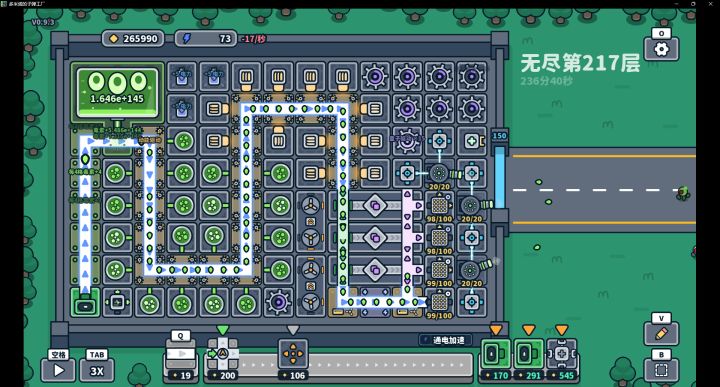Select the orange four-arrow card costing 106
Viewport: 720px width, 387px height.
click(x=293, y=359)
